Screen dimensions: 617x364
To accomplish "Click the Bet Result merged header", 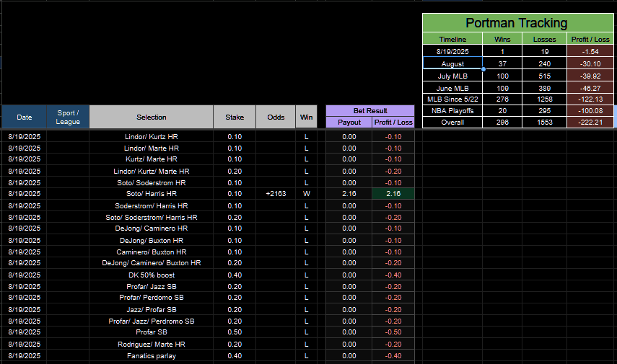I will pos(370,110).
